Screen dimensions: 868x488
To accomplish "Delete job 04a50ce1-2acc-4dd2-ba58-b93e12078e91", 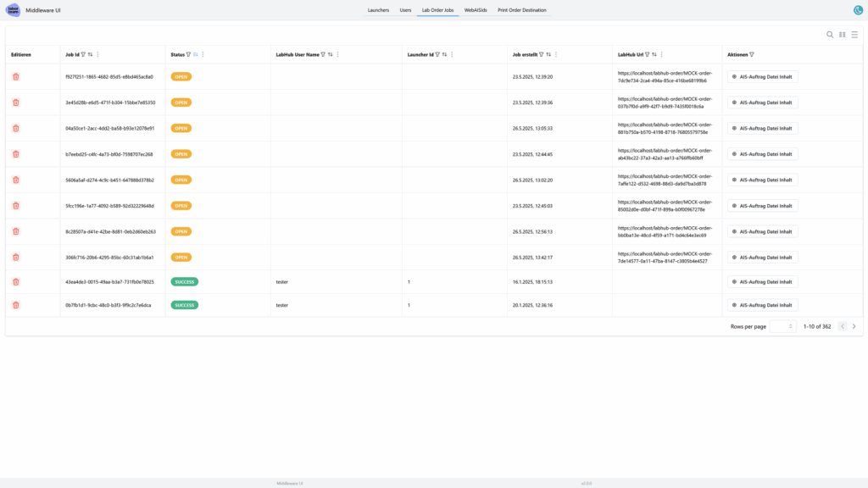I will pos(16,129).
